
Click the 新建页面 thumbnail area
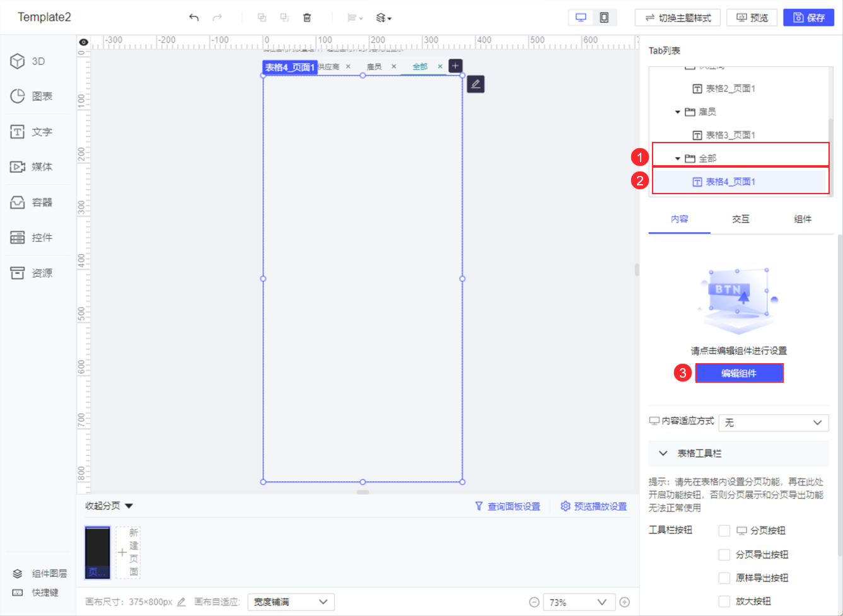click(128, 552)
